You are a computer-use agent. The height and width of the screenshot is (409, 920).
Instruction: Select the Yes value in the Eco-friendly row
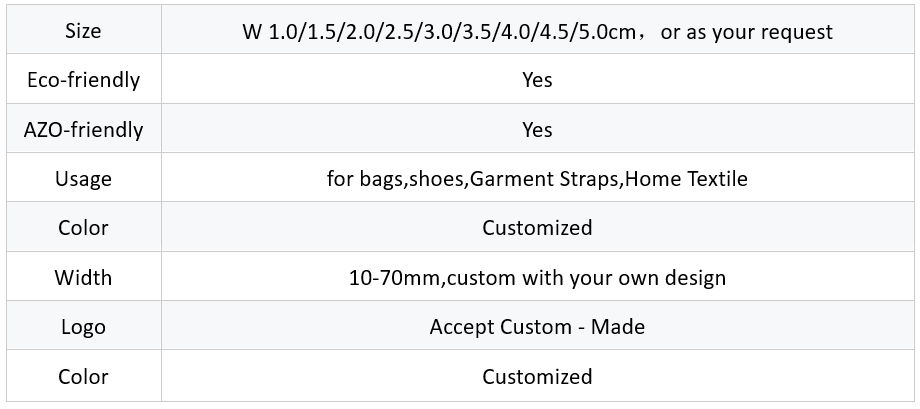(x=537, y=79)
